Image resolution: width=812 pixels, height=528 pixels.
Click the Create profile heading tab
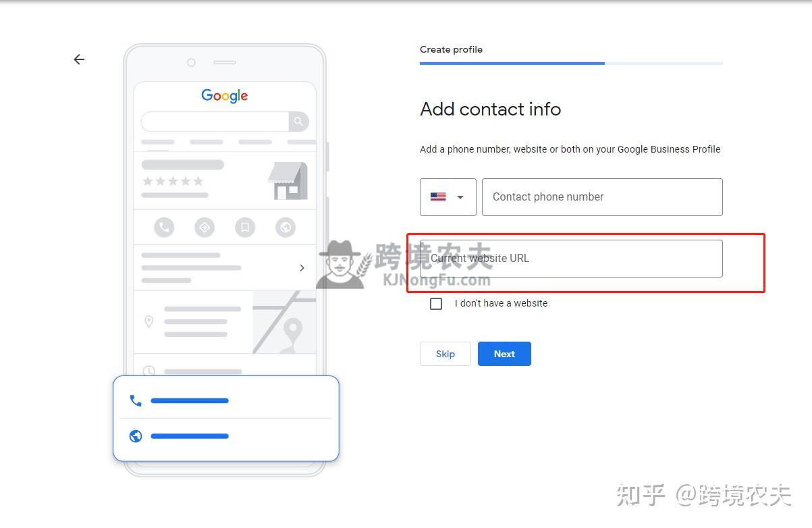(451, 49)
